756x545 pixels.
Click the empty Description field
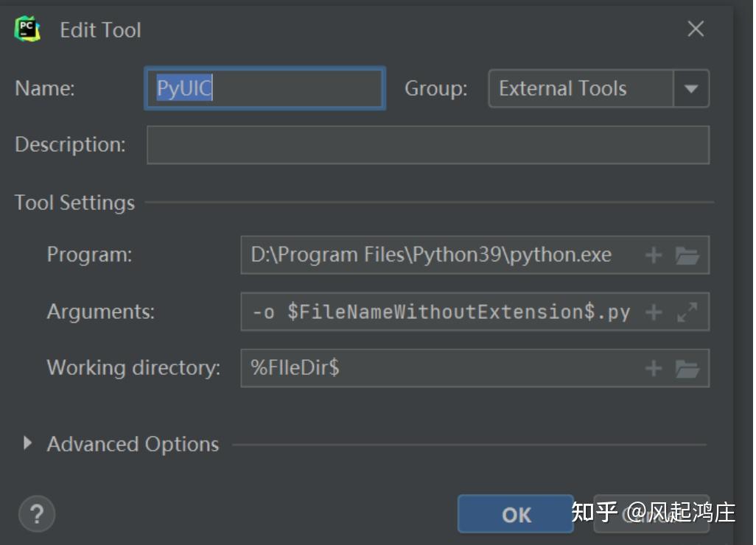(427, 144)
